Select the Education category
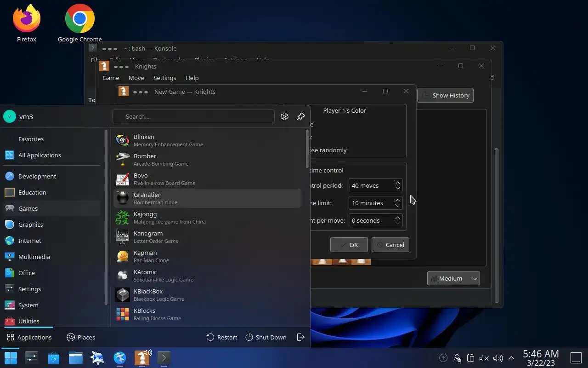Image resolution: width=588 pixels, height=368 pixels. 52,192
